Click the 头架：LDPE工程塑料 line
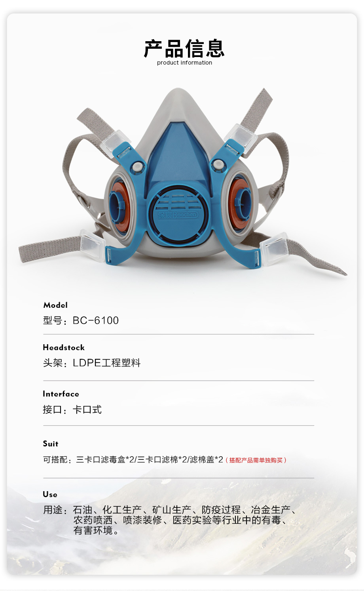The image size is (364, 591). pos(92,363)
